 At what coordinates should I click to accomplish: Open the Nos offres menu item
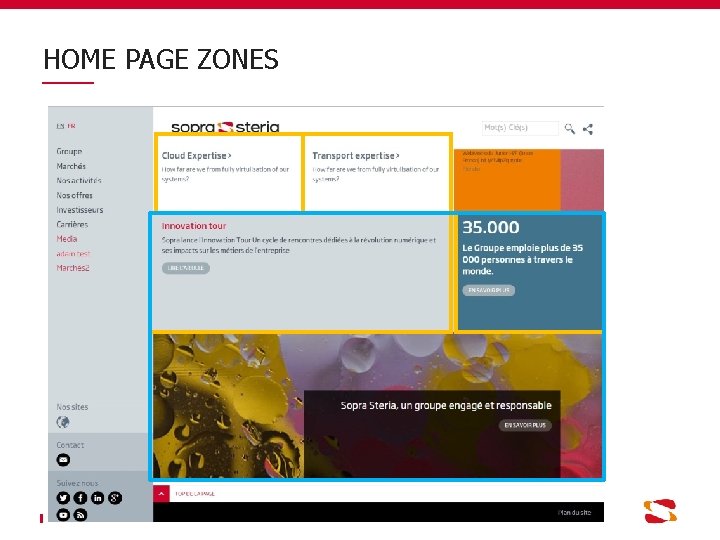click(74, 195)
